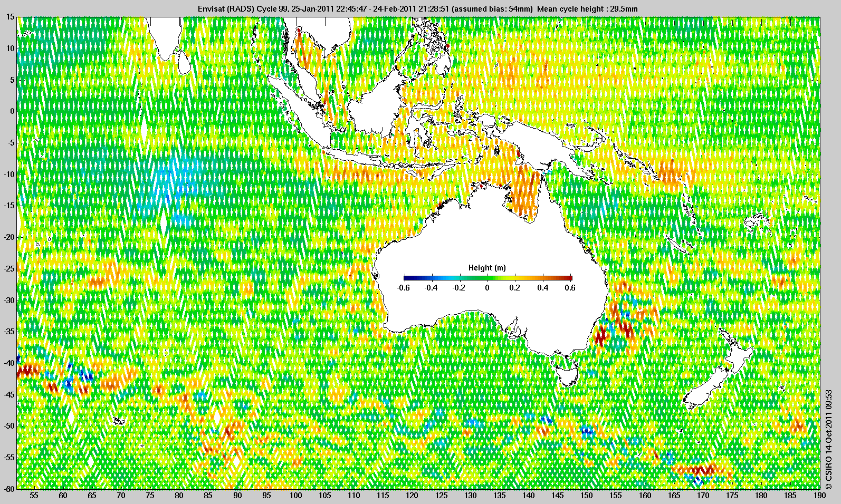This screenshot has width=841, height=504.
Task: Click the Sri Lanka island landmass
Action: [183, 62]
